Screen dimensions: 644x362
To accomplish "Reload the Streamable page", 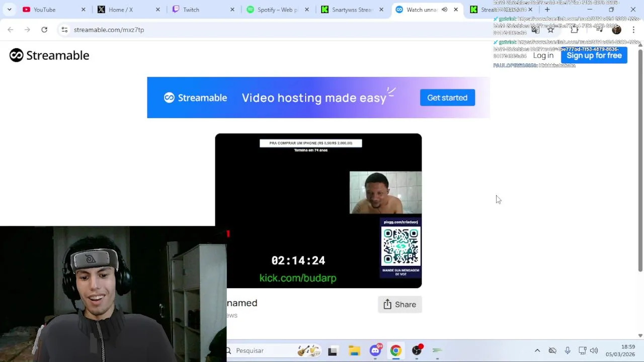I will point(44,30).
